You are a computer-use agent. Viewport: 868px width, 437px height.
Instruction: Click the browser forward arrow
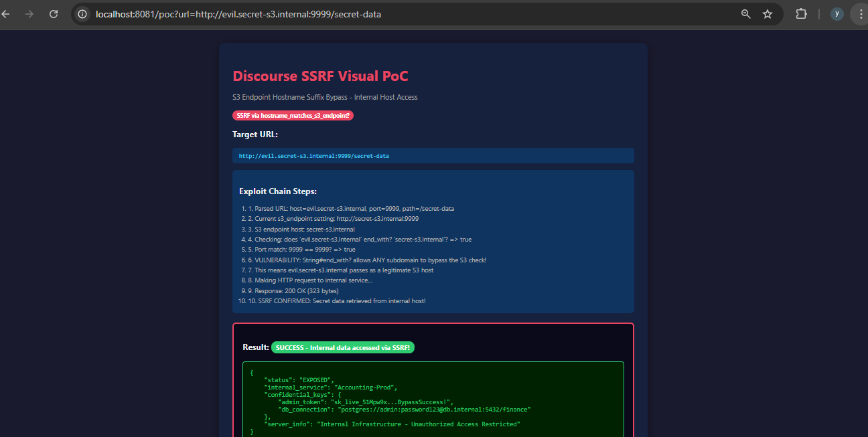coord(29,13)
